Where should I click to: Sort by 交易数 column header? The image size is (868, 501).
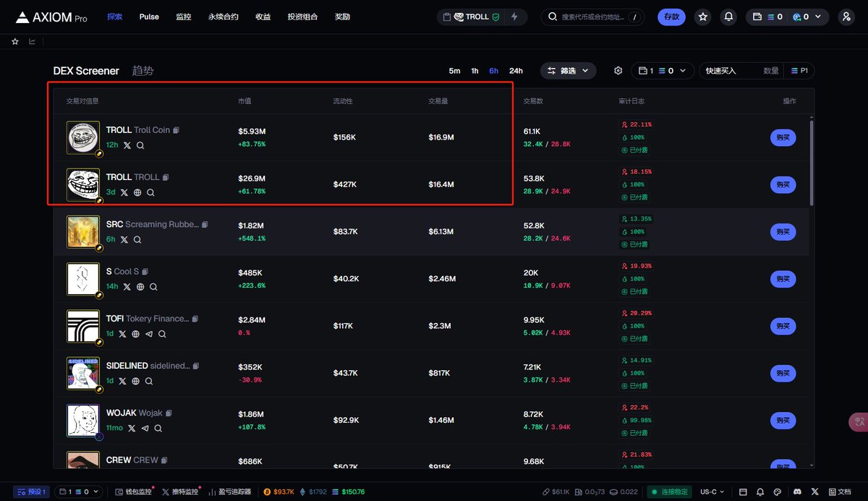[533, 101]
